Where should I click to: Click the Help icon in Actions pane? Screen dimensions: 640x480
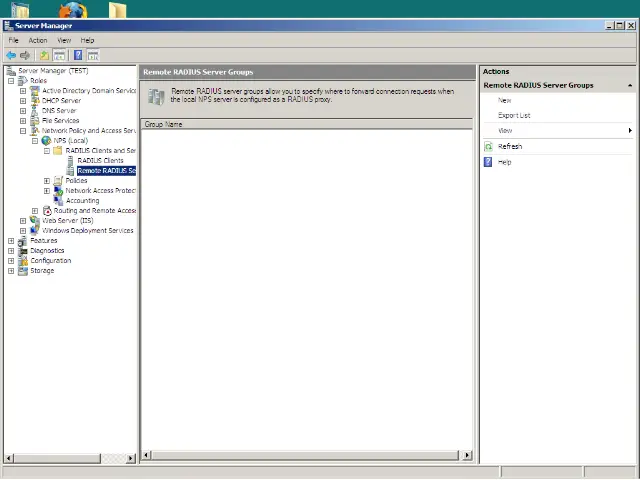point(488,162)
